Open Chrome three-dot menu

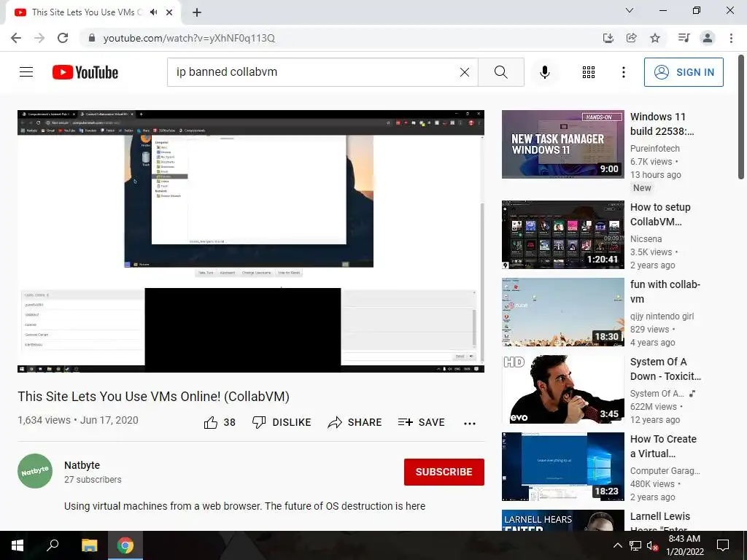[731, 38]
